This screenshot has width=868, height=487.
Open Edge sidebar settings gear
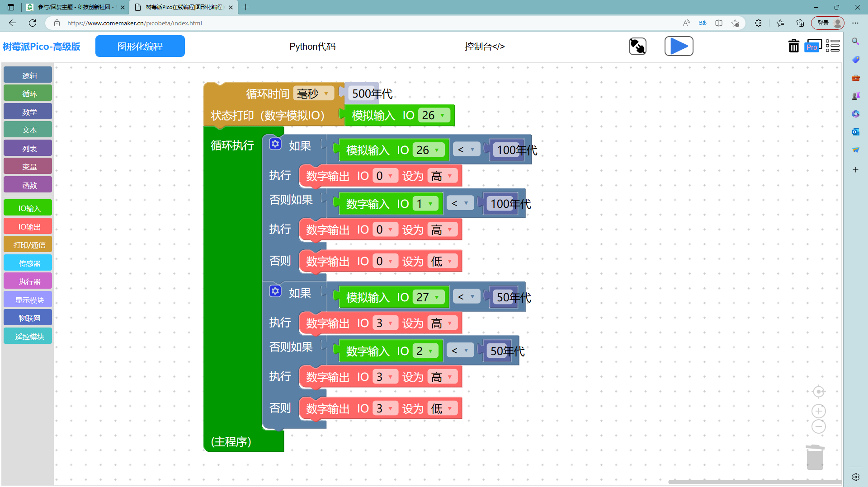click(x=855, y=477)
